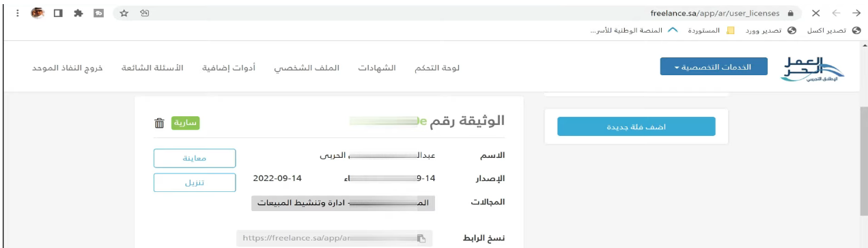Open the Chrome three-dot menu
This screenshot has width=868, height=248.
(x=16, y=13)
